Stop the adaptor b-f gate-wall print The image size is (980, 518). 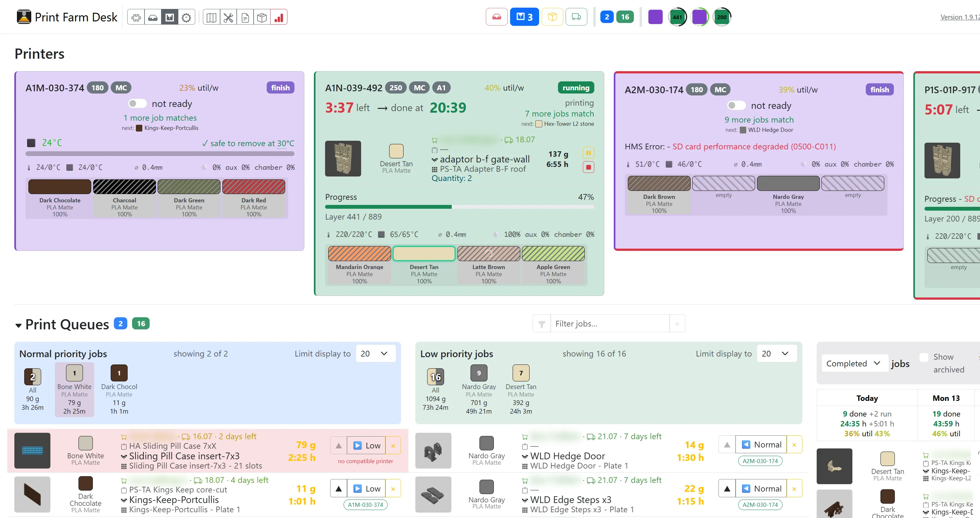tap(588, 167)
